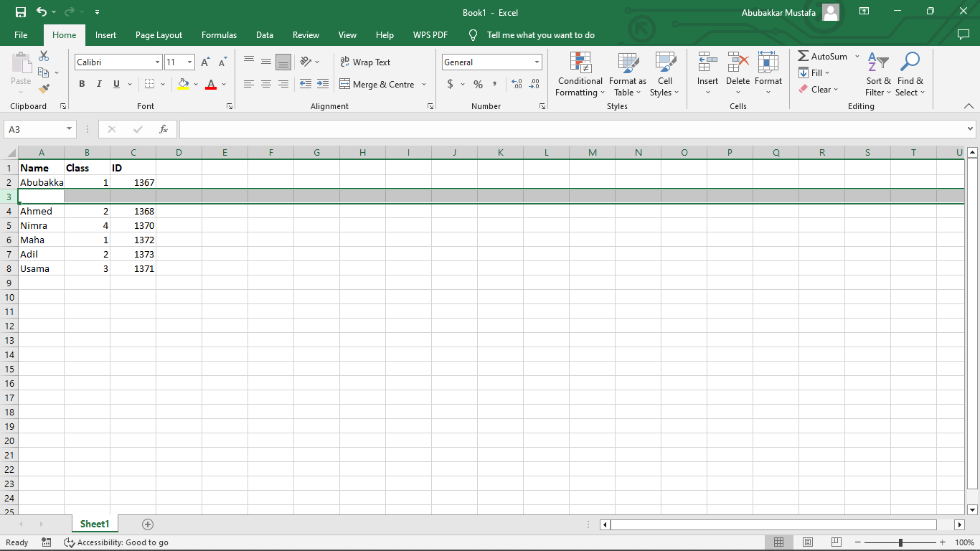Click the Increase Decimal icon
This screenshot has width=980, height=551.
(x=516, y=84)
